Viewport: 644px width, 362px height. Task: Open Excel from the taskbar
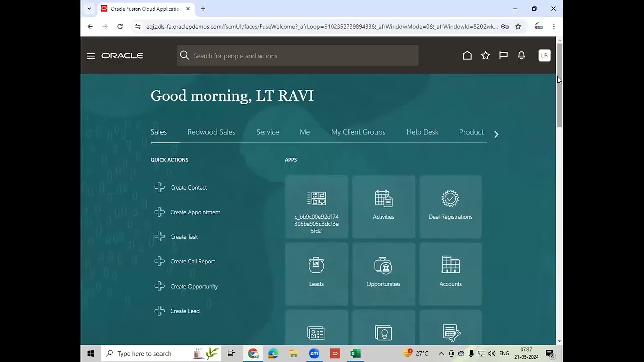(x=355, y=354)
